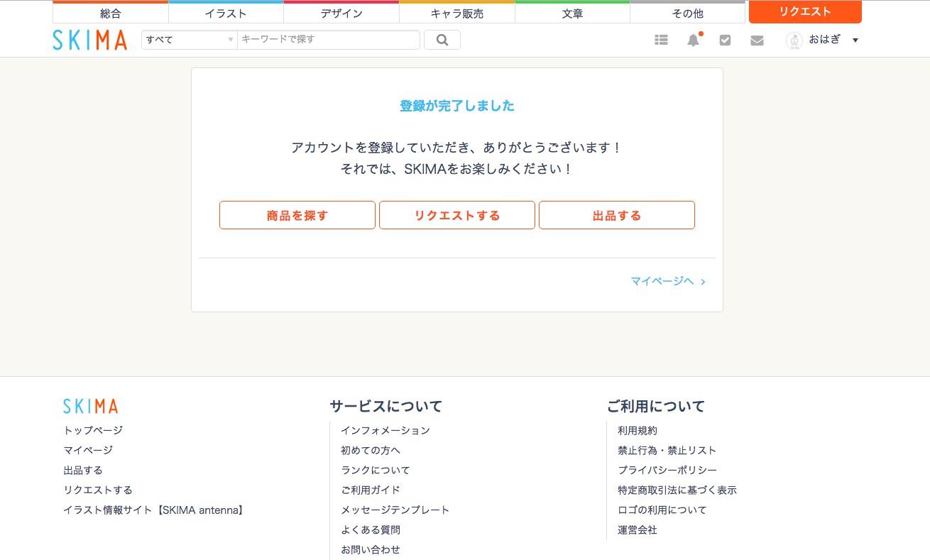The width and height of the screenshot is (930, 560).
Task: Click the おはぎ username text
Action: pyautogui.click(x=825, y=40)
